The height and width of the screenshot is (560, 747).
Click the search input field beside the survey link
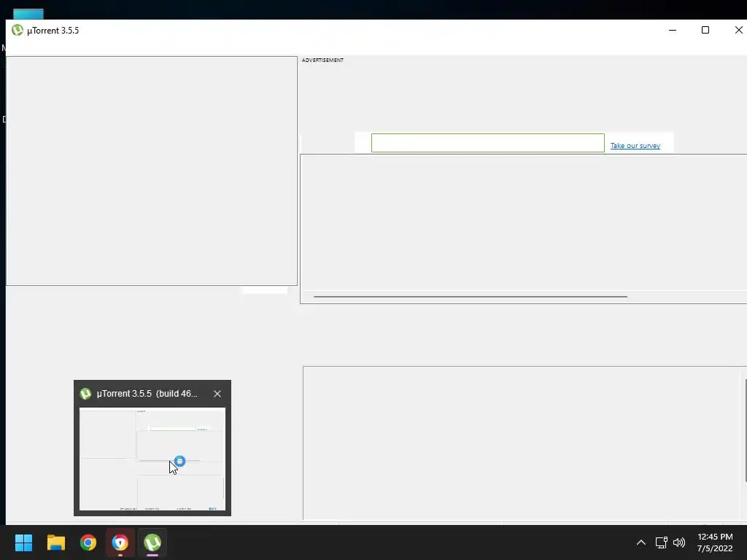488,143
